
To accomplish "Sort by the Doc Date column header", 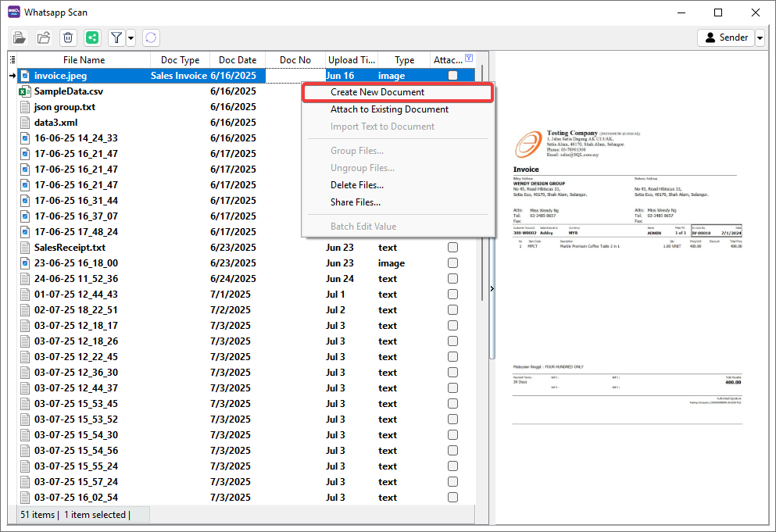I will 238,60.
